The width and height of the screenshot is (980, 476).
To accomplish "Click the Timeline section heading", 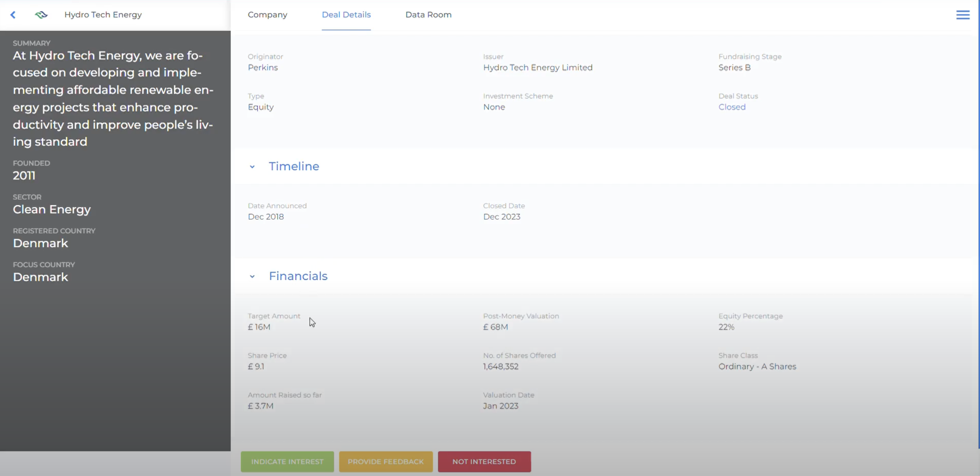I will click(x=294, y=166).
